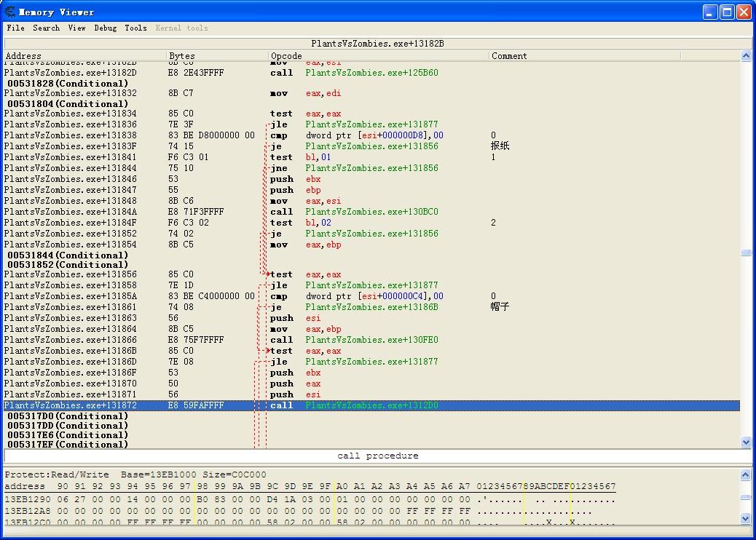Select address row PlantsVsZombies.exe+131847

(371, 190)
